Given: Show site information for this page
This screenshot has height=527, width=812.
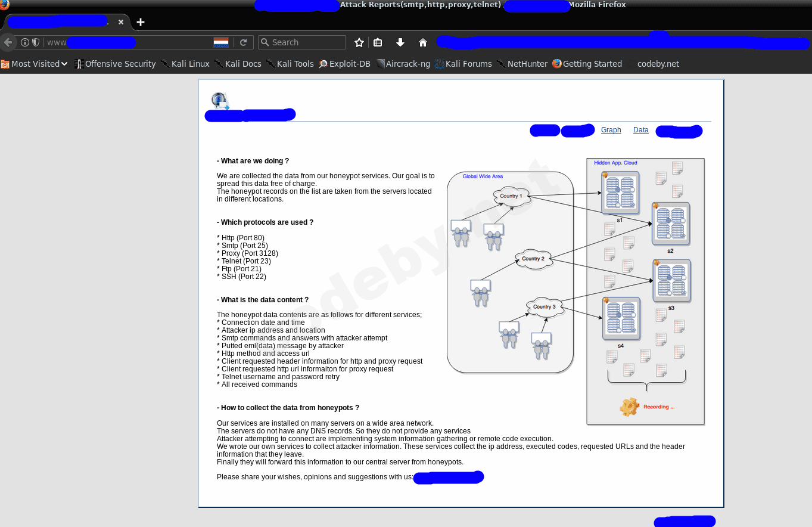Looking at the screenshot, I should pos(25,42).
